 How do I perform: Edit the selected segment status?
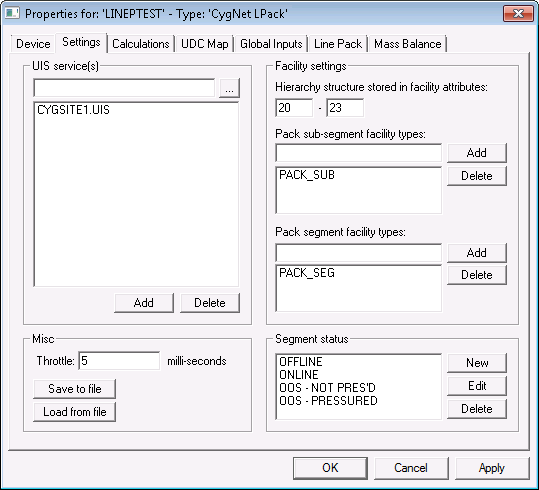[x=477, y=386]
